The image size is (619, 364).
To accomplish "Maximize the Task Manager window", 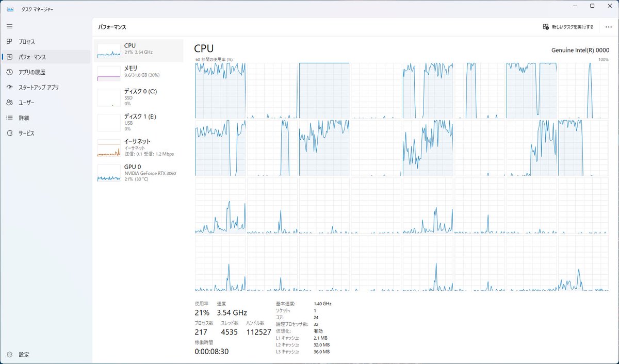I will pos(592,6).
